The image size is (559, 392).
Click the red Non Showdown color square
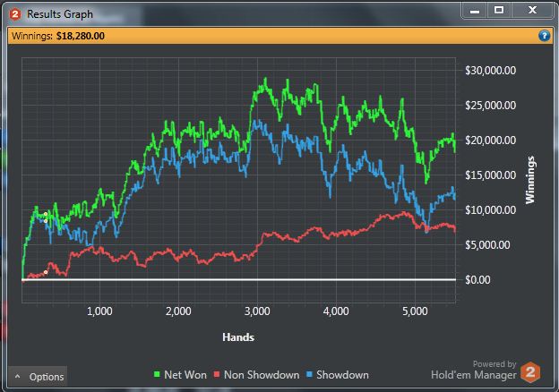[x=217, y=375]
